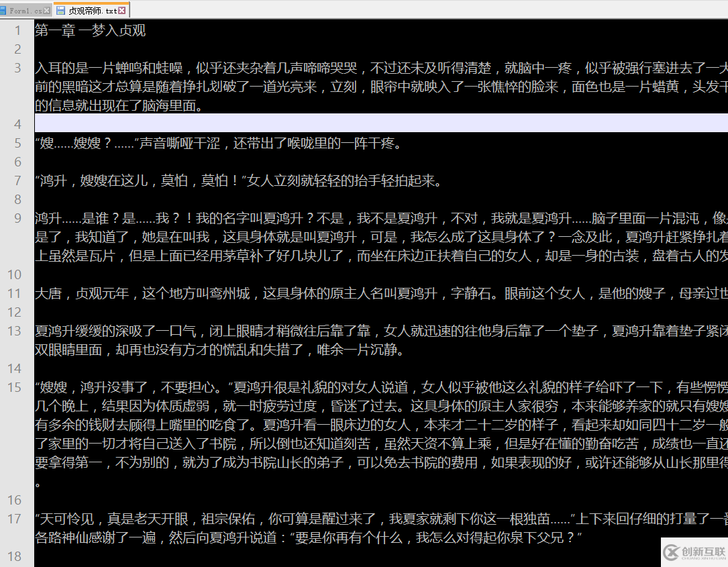Screen dimensions: 728x567
Task: Click the last paragraph starting with 天可怜见
Action: [201, 519]
